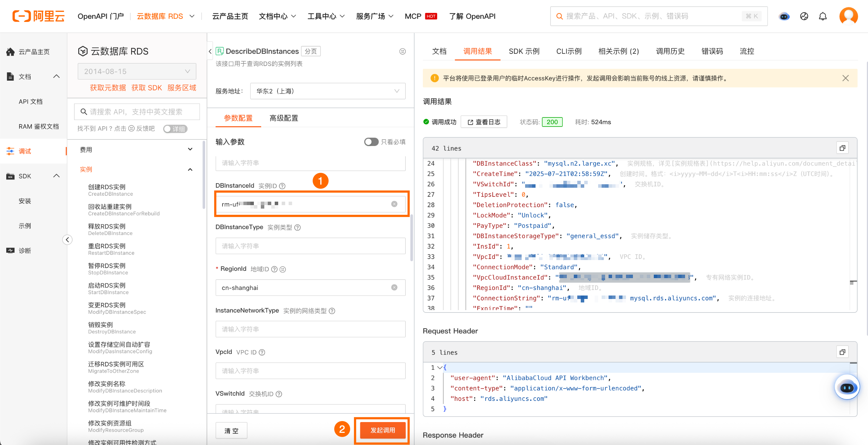Open notifications bell icon
Image resolution: width=868 pixels, height=445 pixels.
pyautogui.click(x=823, y=16)
